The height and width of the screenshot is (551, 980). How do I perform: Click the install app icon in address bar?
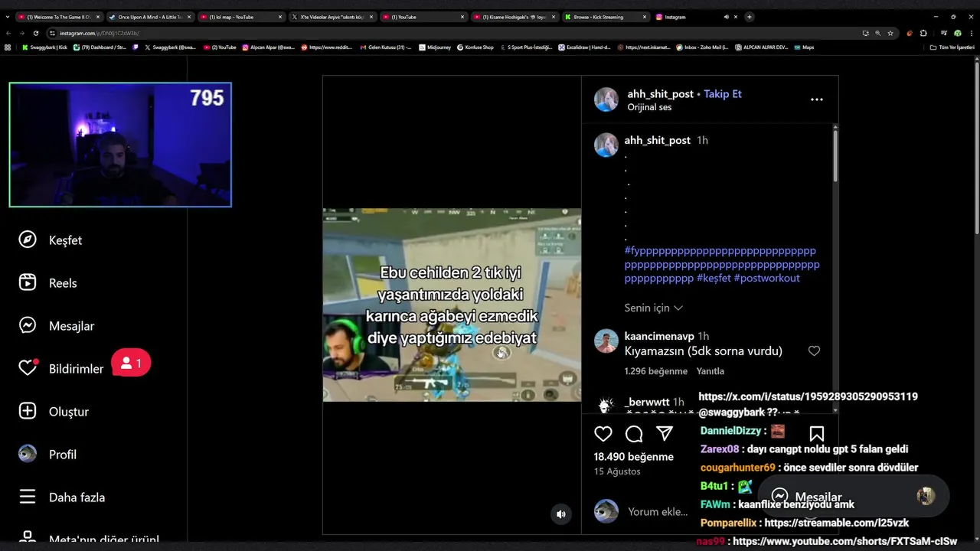[866, 33]
